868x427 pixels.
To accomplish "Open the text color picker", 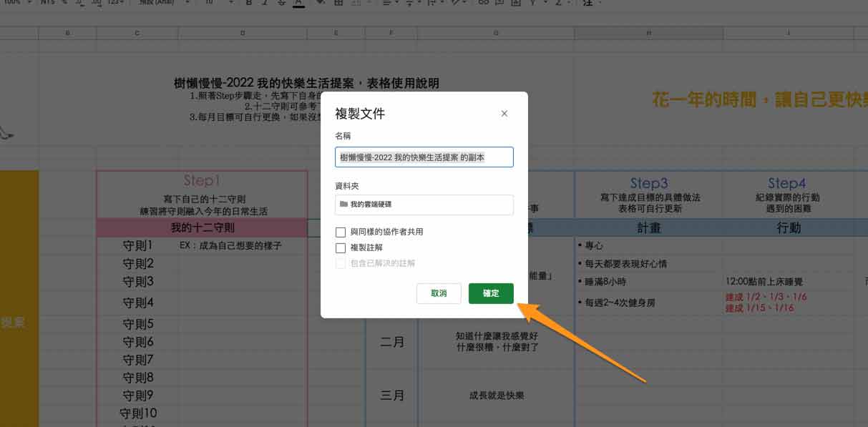I will pyautogui.click(x=298, y=3).
